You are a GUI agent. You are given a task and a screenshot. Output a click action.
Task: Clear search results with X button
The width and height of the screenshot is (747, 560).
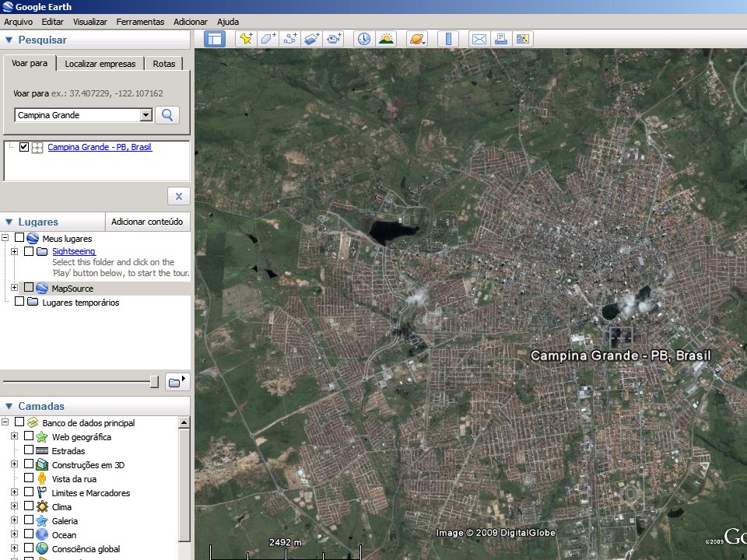(179, 196)
